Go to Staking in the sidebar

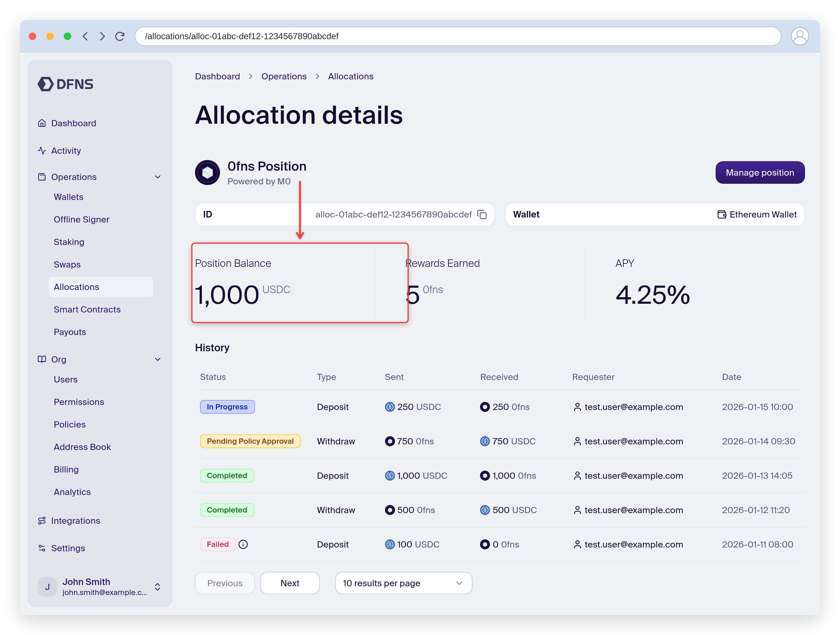tap(69, 242)
